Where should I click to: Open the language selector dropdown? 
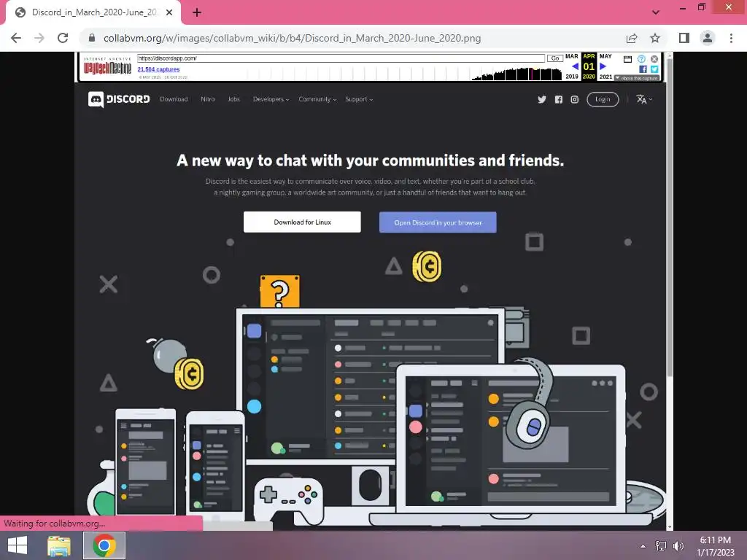point(644,99)
